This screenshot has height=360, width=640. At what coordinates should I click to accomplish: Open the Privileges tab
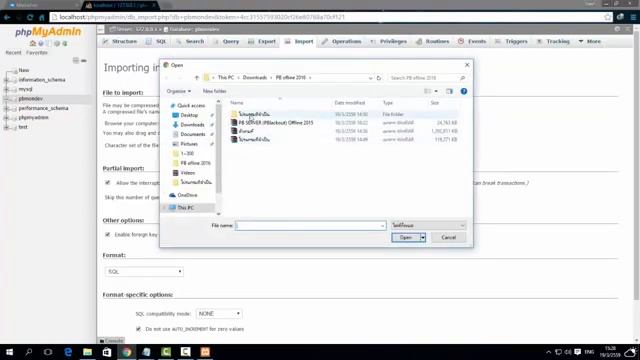point(389,41)
